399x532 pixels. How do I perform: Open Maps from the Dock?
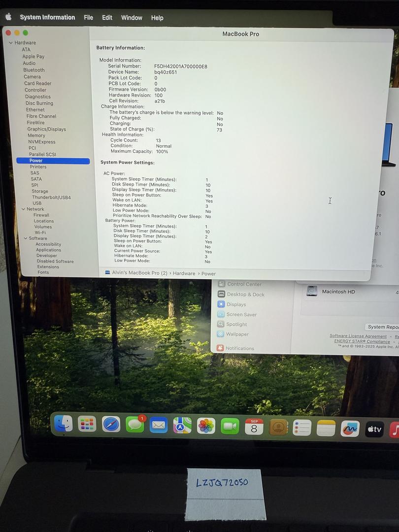click(182, 425)
